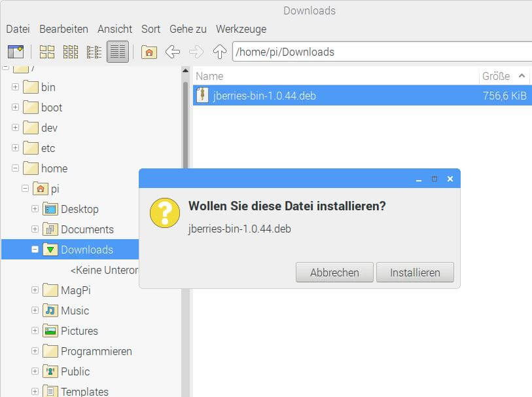Collapse the home folder in the tree

click(15, 168)
